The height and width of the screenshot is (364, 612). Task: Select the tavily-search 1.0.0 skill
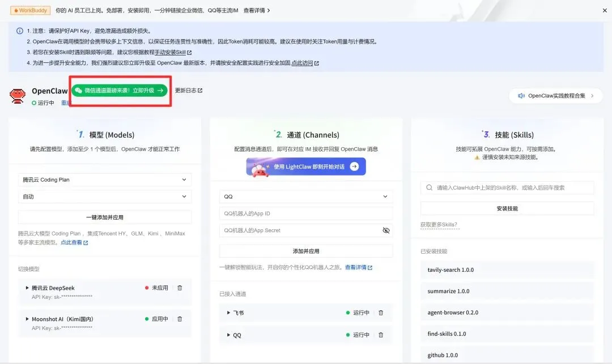click(x=507, y=269)
